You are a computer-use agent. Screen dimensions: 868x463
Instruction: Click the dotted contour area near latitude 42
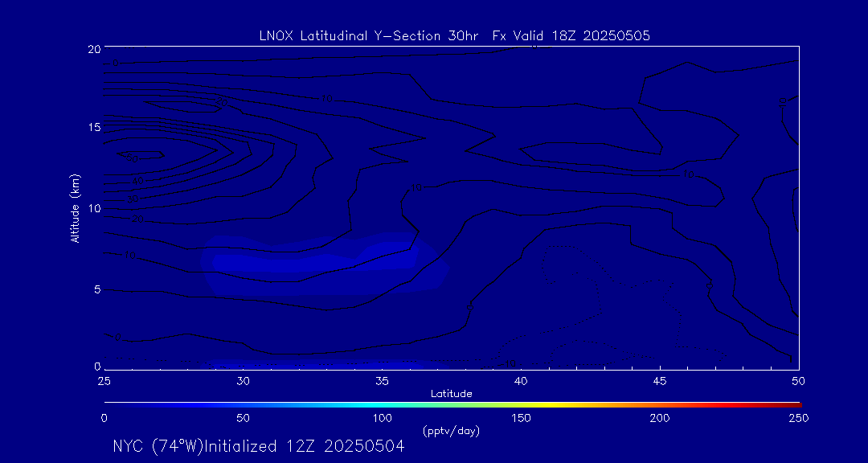(571, 273)
